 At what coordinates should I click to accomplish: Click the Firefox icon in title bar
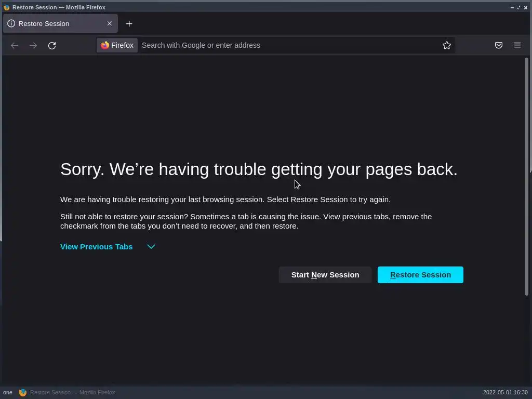click(x=6, y=7)
